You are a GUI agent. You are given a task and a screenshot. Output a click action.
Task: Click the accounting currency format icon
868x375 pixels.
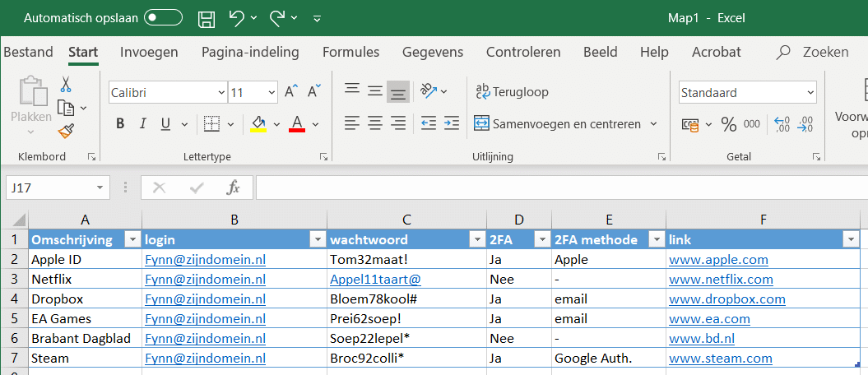click(689, 124)
